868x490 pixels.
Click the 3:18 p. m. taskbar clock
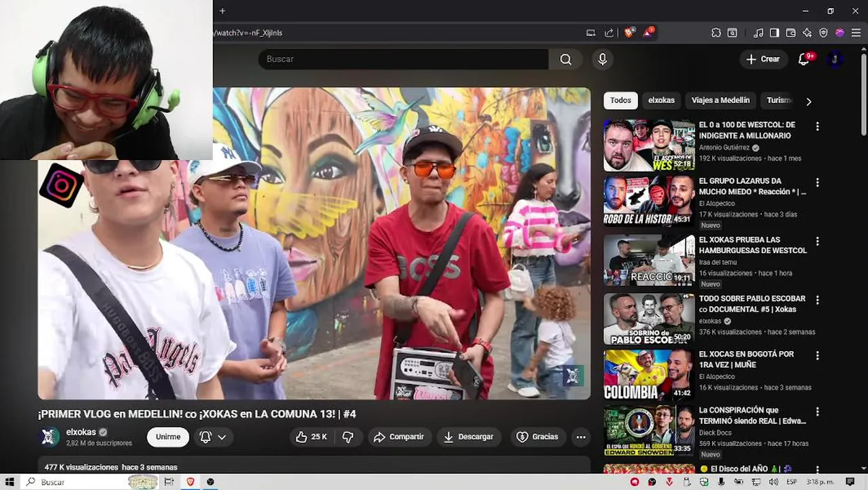819,482
